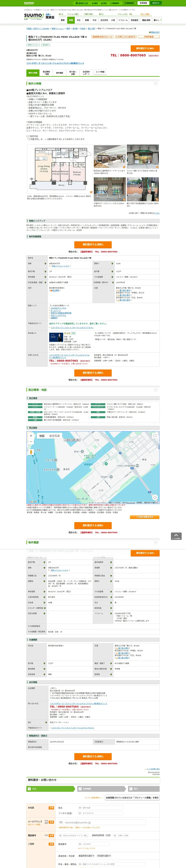This screenshot has height=868, width=186.
Task: Open the 勝どき四丁目児童遊園 park photo
Action: pos(143,189)
